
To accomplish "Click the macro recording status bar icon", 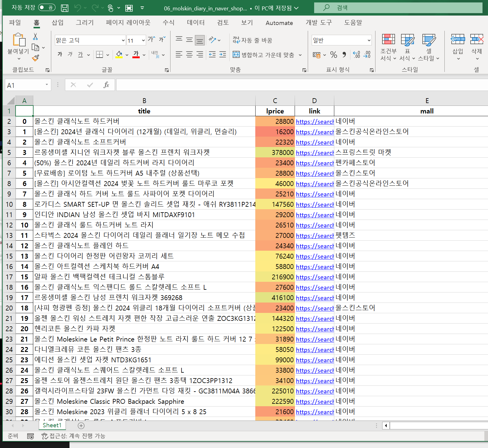I will coord(30,436).
